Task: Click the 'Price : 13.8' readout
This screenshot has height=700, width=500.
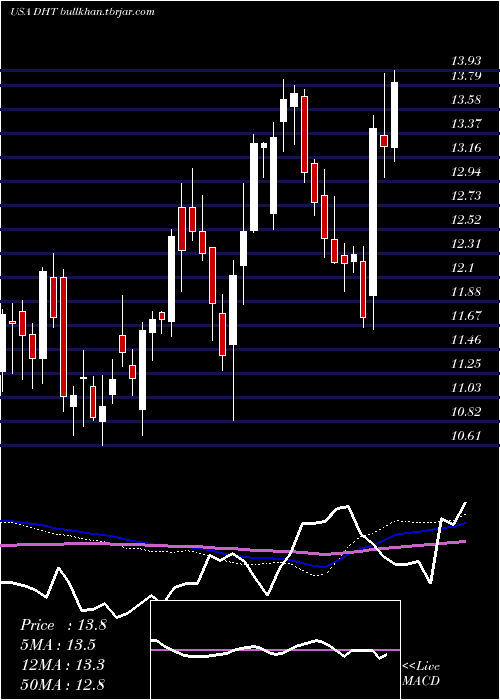Action: pyautogui.click(x=63, y=625)
